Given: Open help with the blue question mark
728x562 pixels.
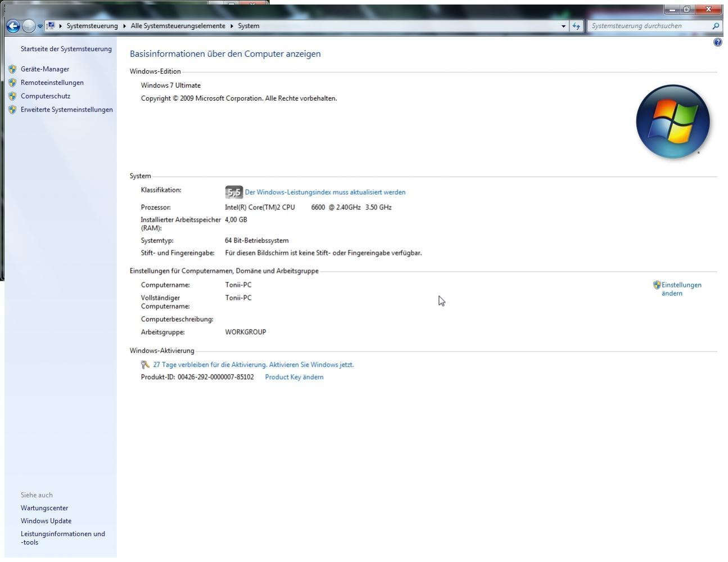Looking at the screenshot, I should 717,42.
